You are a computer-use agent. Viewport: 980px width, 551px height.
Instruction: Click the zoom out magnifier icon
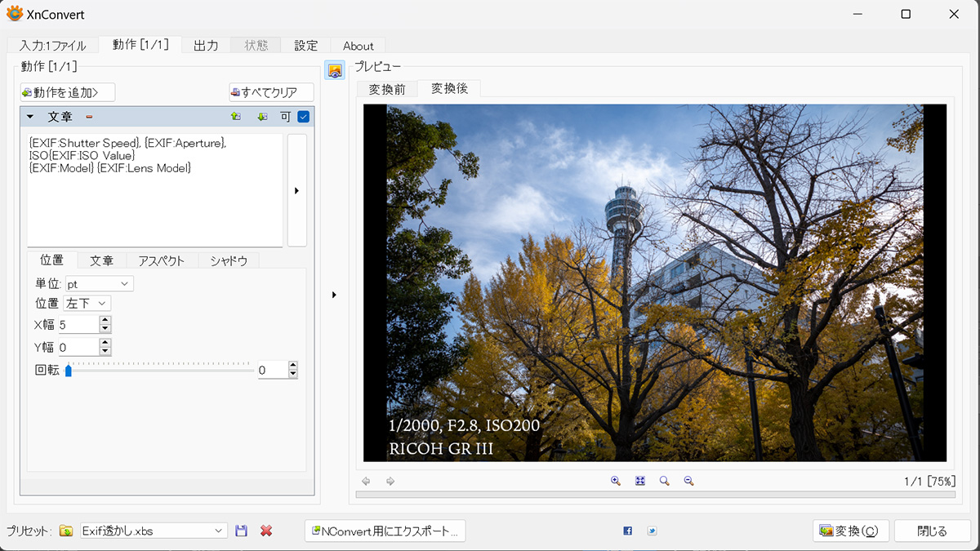(x=688, y=482)
